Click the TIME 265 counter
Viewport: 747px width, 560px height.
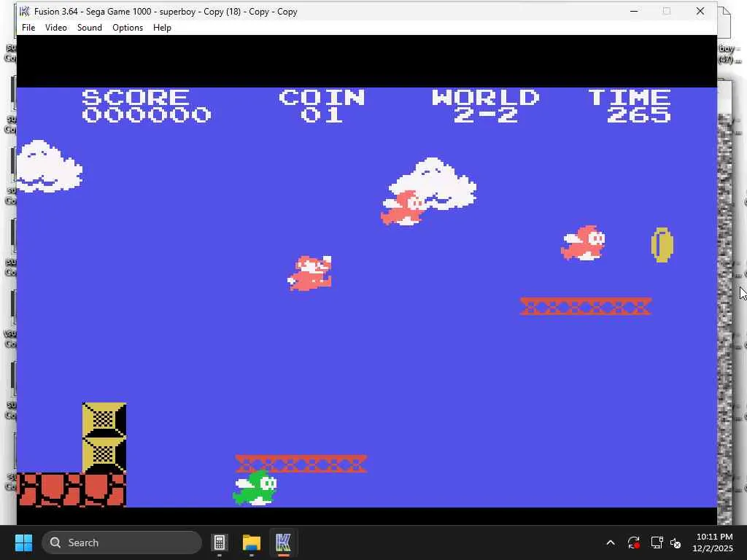coord(630,106)
